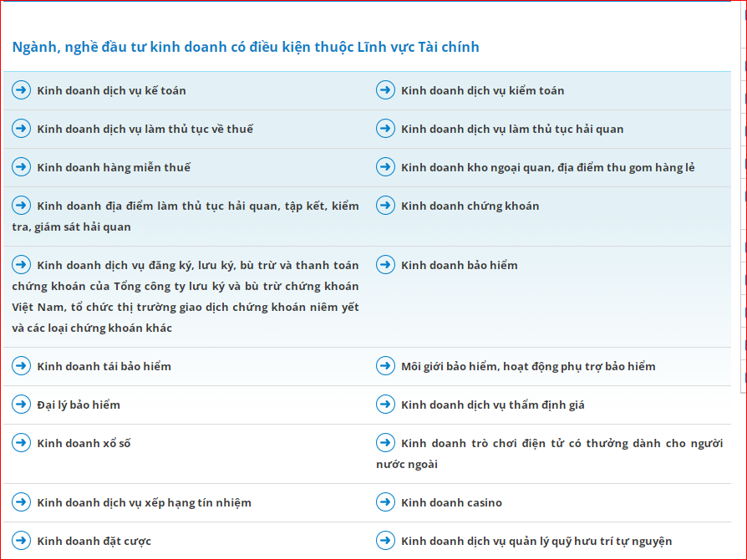Click arrow icon beside Kinh doanh chứng khoán

click(x=385, y=206)
